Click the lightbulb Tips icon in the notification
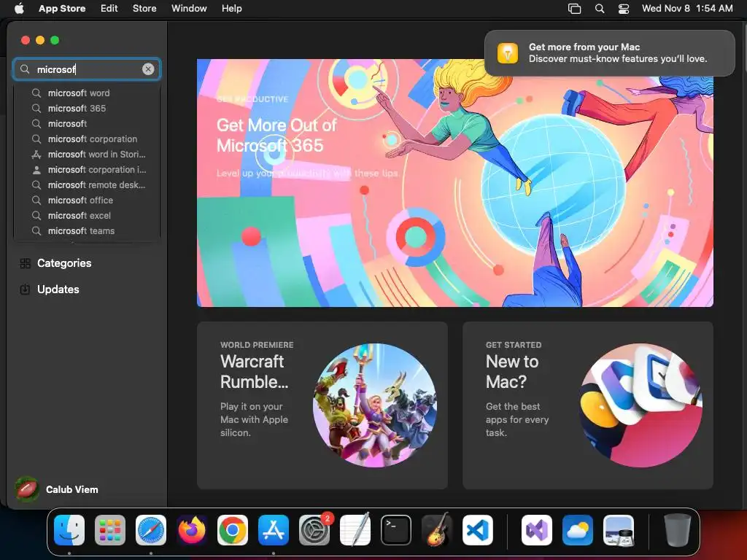This screenshot has height=560, width=747. 508,52
